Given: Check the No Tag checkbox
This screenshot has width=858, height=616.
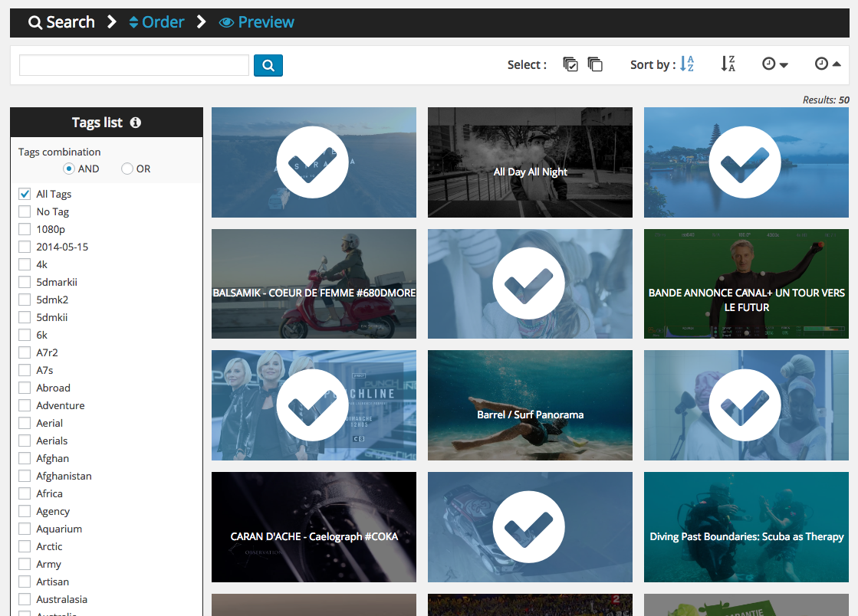Looking at the screenshot, I should 24,211.
